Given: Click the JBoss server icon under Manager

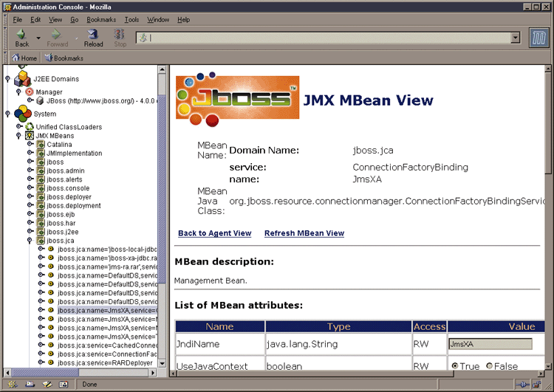Looking at the screenshot, I should [x=41, y=101].
